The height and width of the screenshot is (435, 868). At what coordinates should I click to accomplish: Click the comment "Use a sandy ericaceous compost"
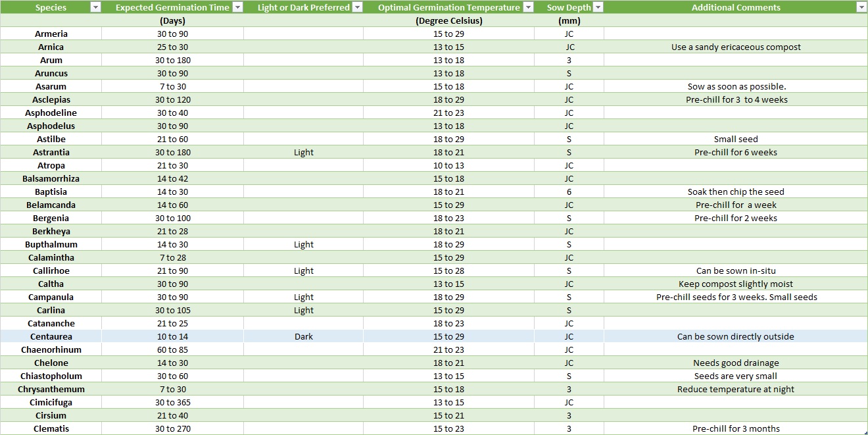click(x=736, y=47)
